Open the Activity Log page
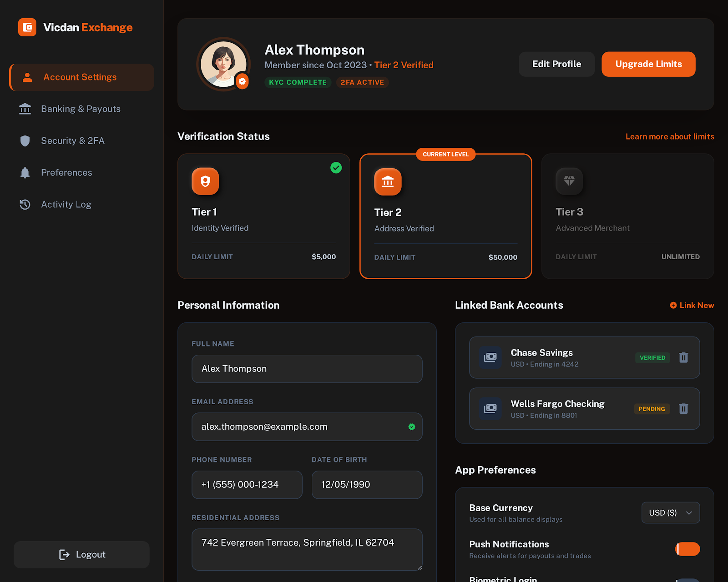 [66, 205]
